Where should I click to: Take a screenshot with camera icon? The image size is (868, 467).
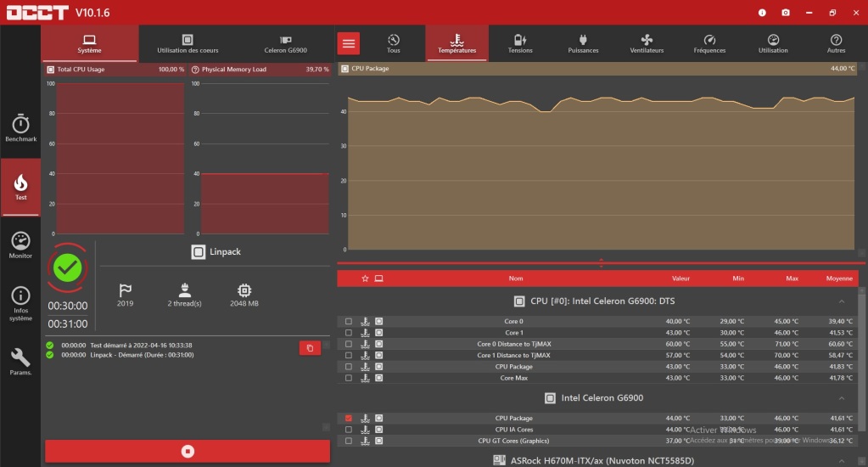[x=786, y=12]
